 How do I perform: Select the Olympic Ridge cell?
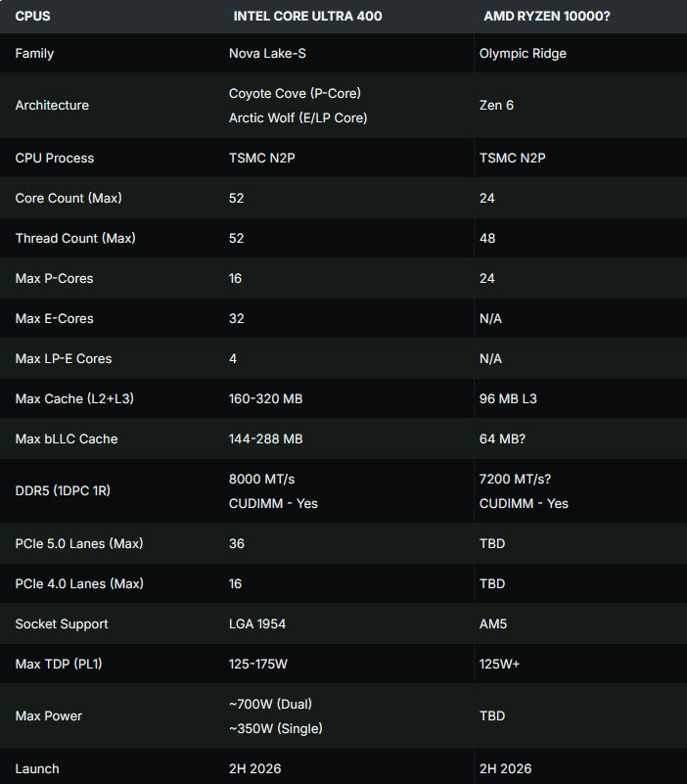pyautogui.click(x=523, y=54)
